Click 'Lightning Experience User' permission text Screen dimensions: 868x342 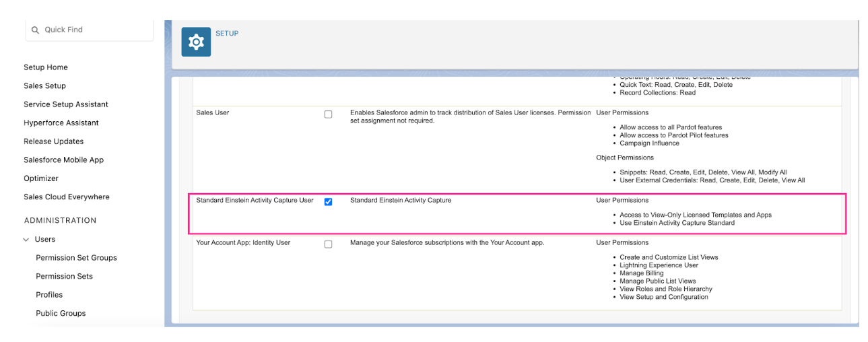tap(659, 265)
